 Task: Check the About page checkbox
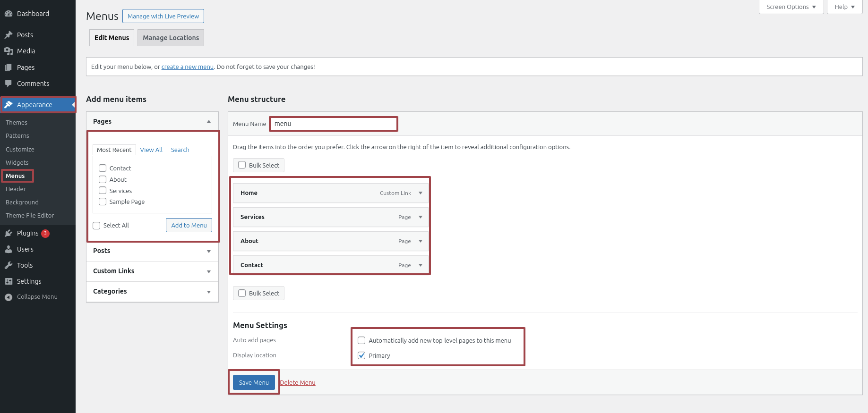pos(103,179)
